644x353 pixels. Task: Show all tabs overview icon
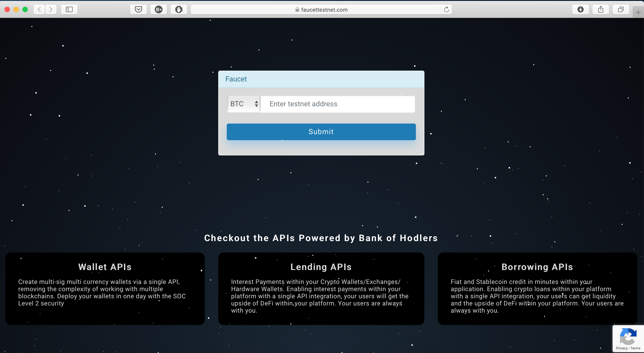(620, 9)
